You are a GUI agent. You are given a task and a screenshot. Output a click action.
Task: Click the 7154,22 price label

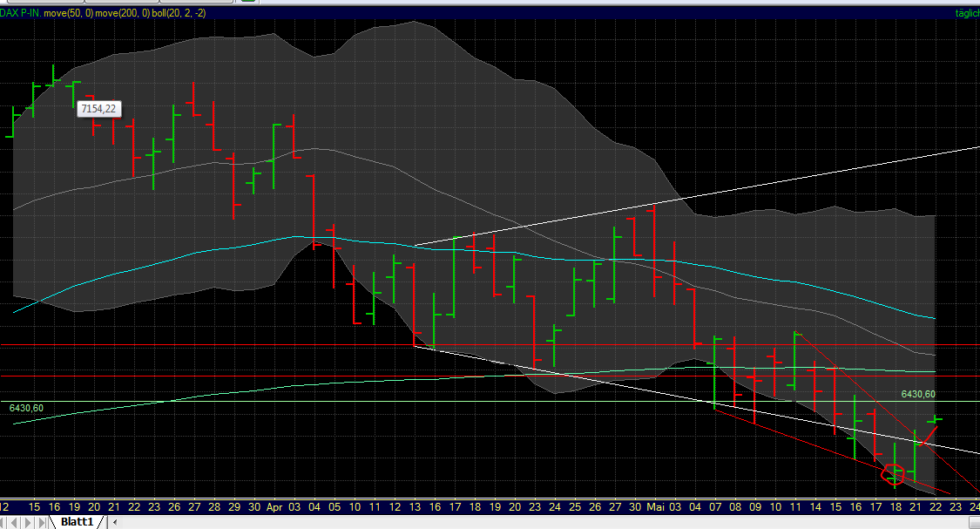point(98,108)
